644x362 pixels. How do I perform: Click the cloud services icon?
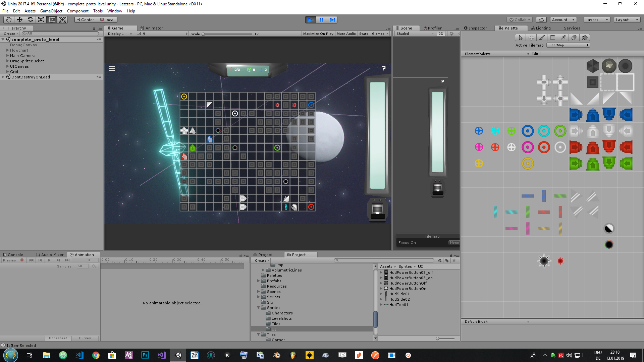[x=541, y=20]
